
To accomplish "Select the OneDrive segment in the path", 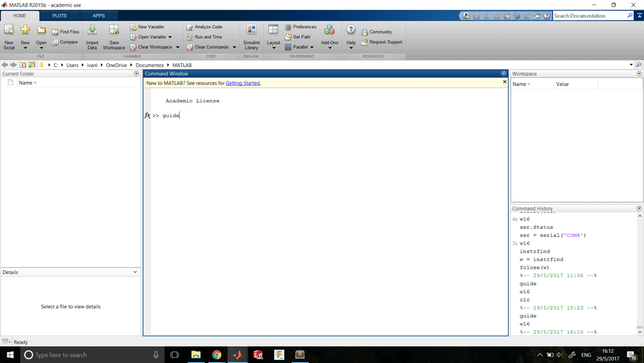I will [x=116, y=65].
